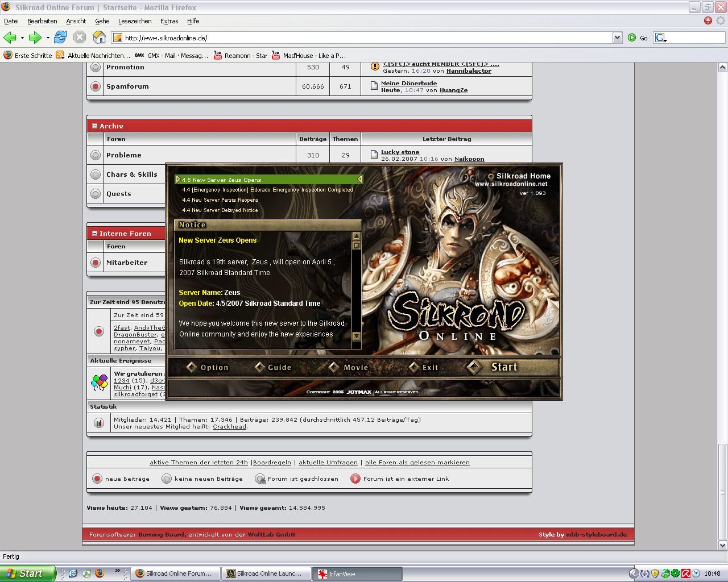The image size is (728, 582).
Task: Click the Spamforum red status icon
Action: [x=96, y=86]
